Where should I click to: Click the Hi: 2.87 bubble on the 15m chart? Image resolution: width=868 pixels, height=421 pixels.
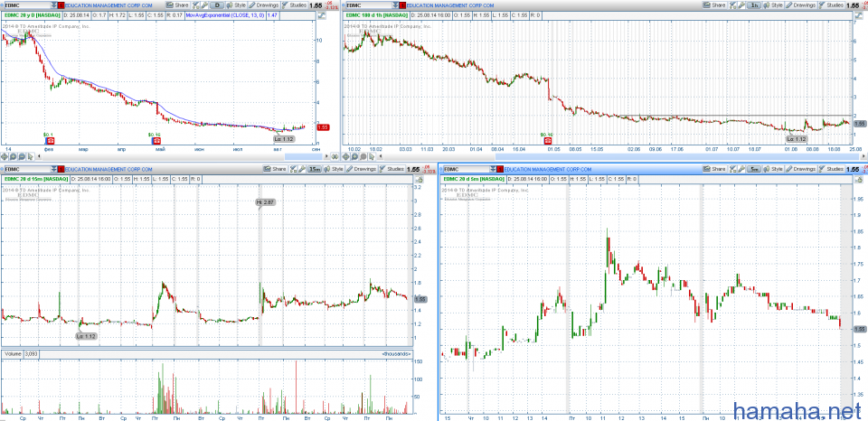coord(265,202)
